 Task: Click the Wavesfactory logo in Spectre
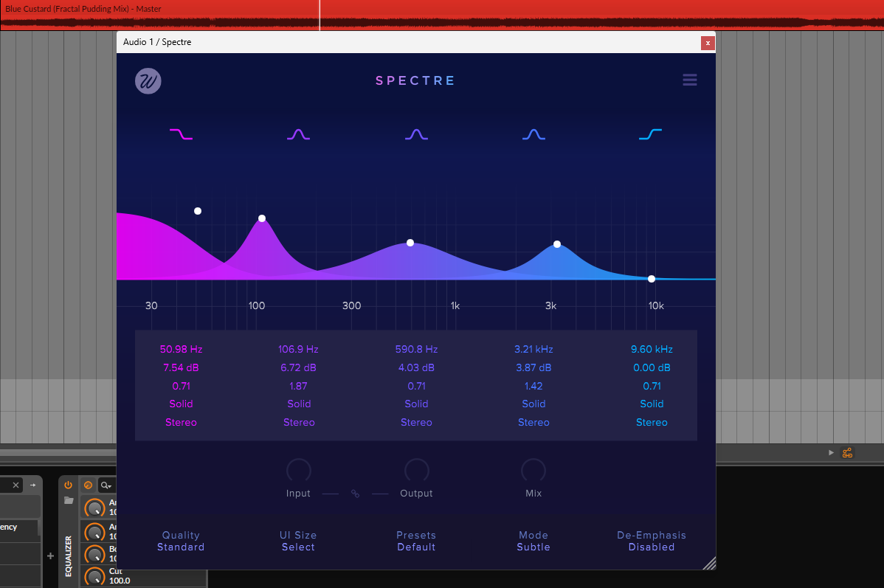[148, 80]
